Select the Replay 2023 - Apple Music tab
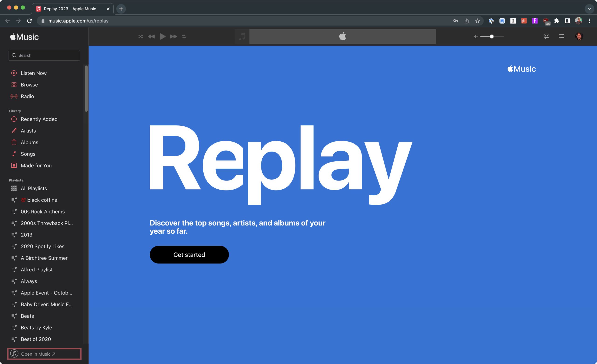This screenshot has height=364, width=597. [x=73, y=9]
